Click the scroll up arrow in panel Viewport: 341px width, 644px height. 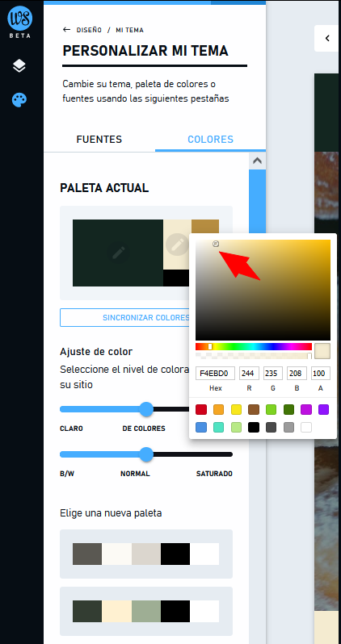pos(257,161)
